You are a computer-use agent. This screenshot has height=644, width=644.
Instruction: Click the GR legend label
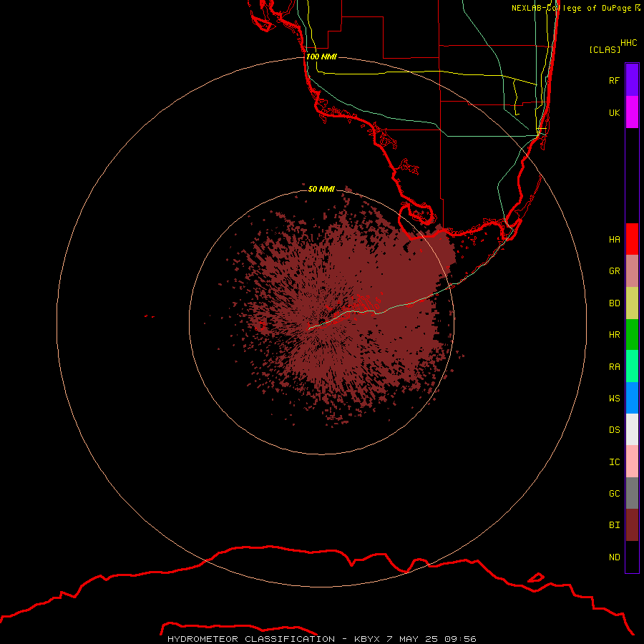pyautogui.click(x=614, y=271)
